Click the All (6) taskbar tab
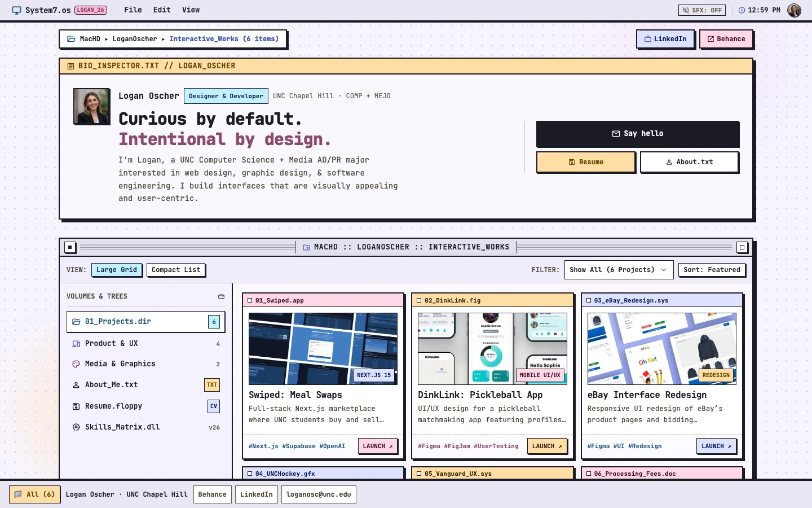The image size is (812, 508). point(34,494)
